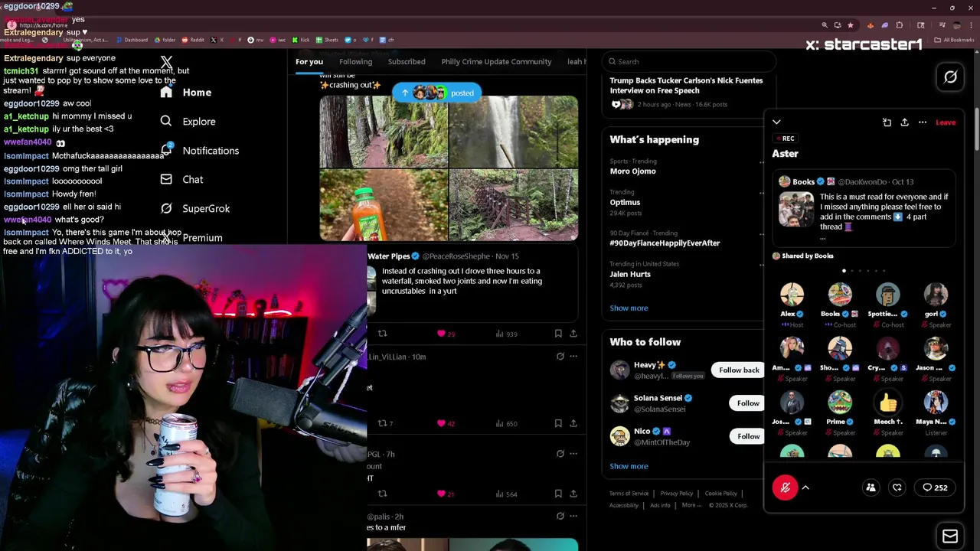Image resolution: width=980 pixels, height=551 pixels.
Task: Open the Chat envelope in the sidebar
Action: [166, 179]
